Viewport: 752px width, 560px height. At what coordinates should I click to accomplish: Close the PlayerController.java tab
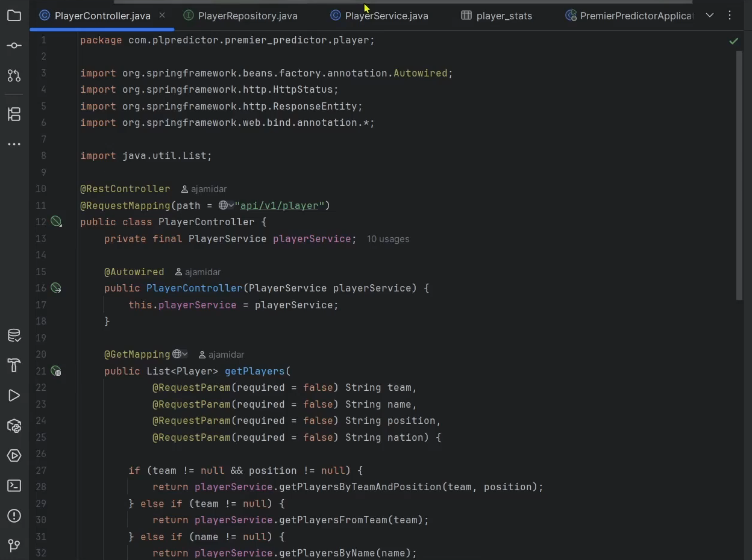pos(162,15)
